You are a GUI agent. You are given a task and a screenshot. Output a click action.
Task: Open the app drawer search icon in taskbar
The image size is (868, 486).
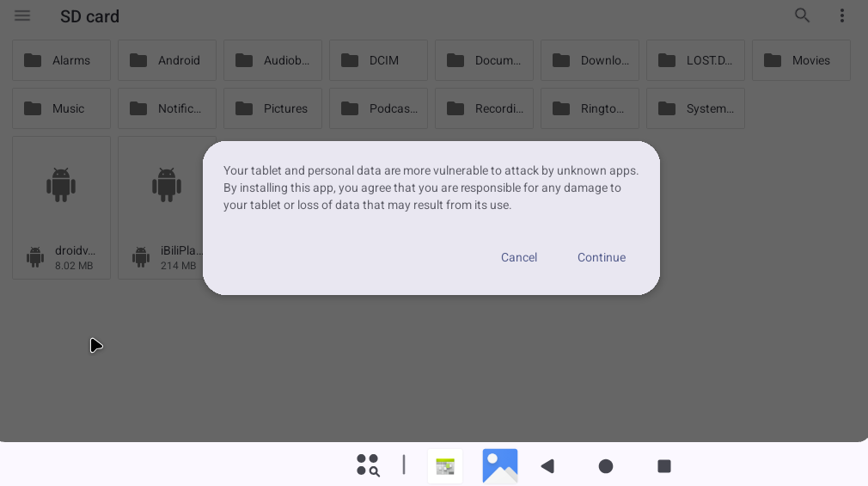coord(368,465)
